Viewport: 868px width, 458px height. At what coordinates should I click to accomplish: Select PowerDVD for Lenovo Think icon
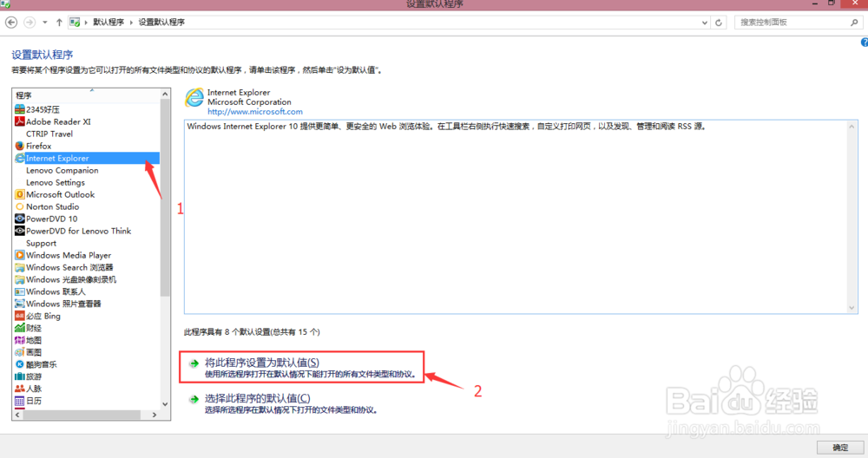[19, 231]
